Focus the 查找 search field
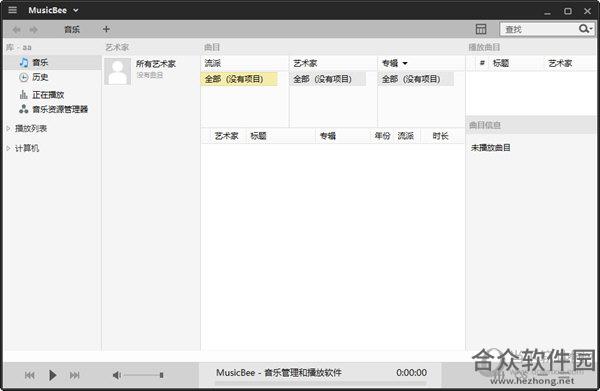600x391 pixels. tap(539, 29)
